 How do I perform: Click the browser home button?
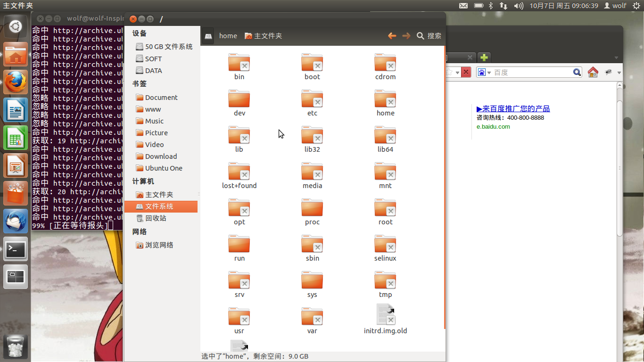(x=593, y=72)
